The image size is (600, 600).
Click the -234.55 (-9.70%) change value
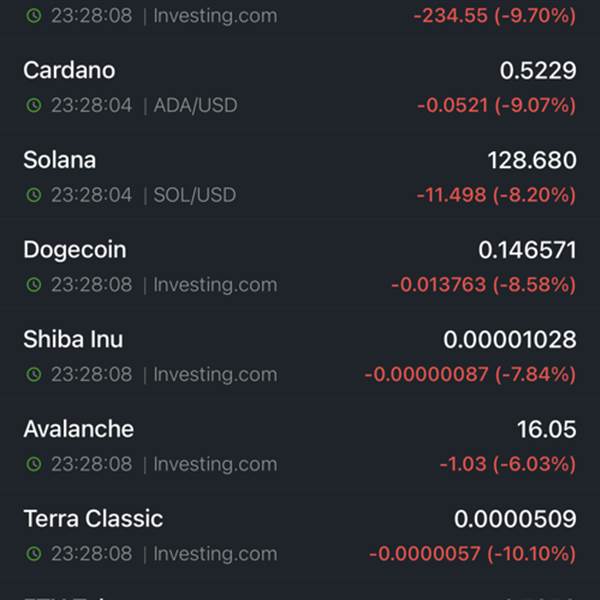point(495,16)
